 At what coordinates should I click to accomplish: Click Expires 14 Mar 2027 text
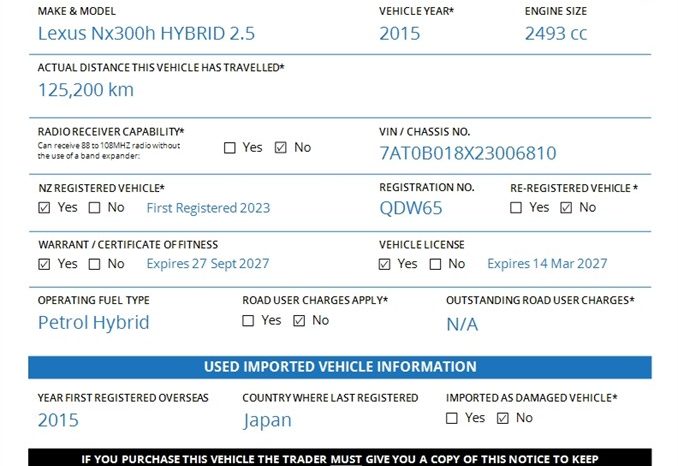[547, 264]
